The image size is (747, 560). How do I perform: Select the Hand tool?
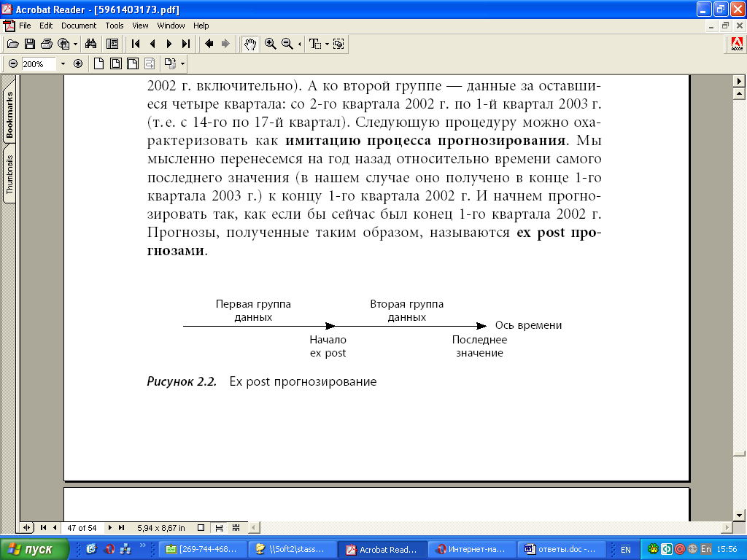point(249,44)
